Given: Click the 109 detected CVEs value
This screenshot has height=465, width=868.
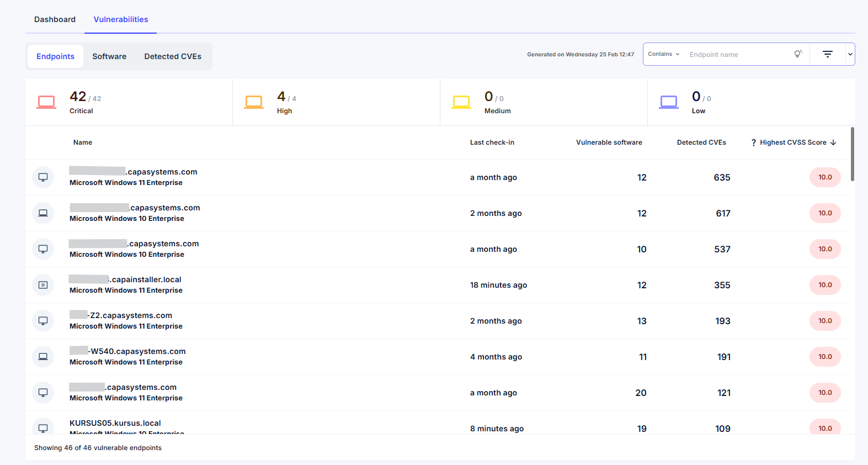Looking at the screenshot, I should point(723,429).
